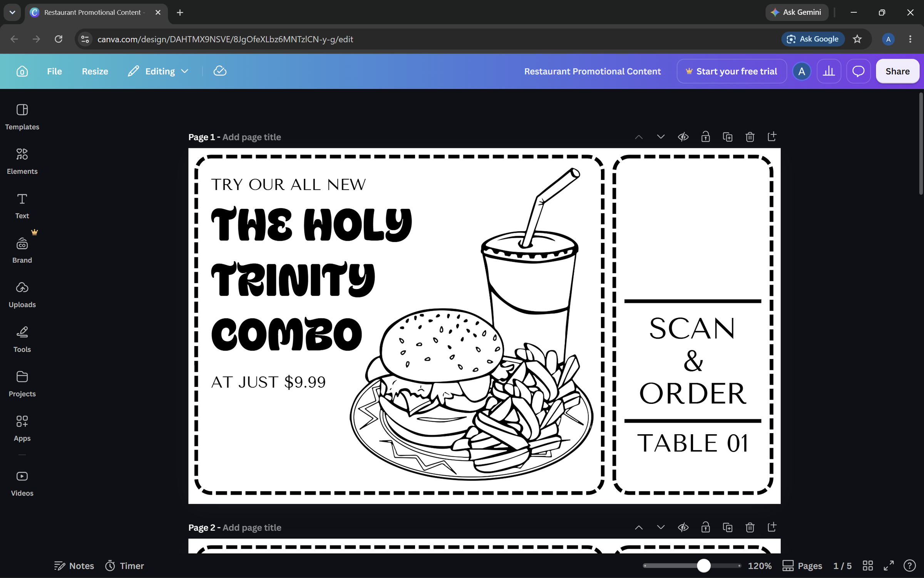924x578 pixels.
Task: Open Chrome three-dot menu
Action: click(910, 39)
